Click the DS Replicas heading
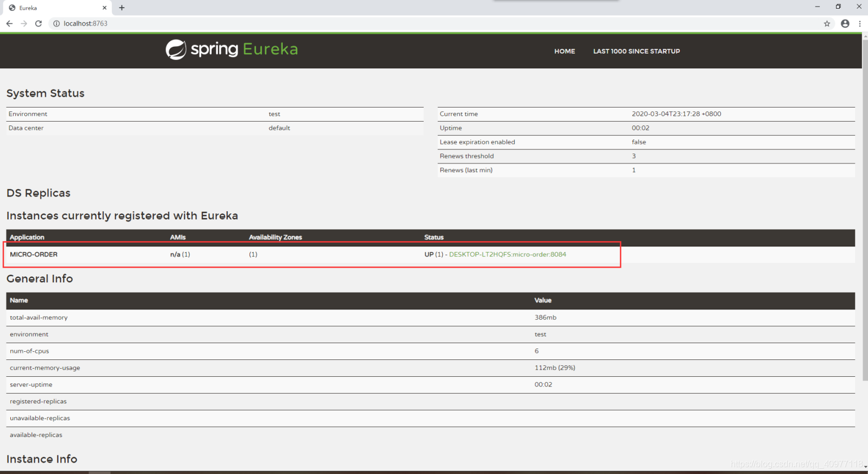This screenshot has width=868, height=474. click(x=39, y=193)
